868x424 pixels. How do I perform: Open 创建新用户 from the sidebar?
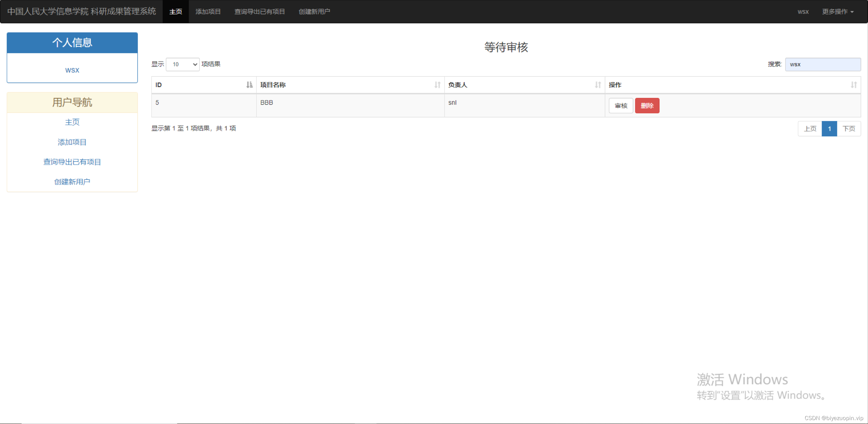72,181
